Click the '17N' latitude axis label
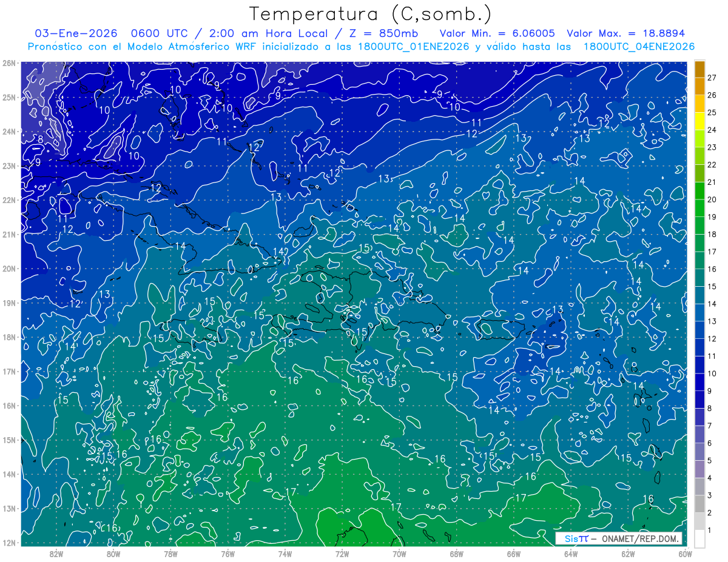Screen dimensions: 728x562 point(8,371)
